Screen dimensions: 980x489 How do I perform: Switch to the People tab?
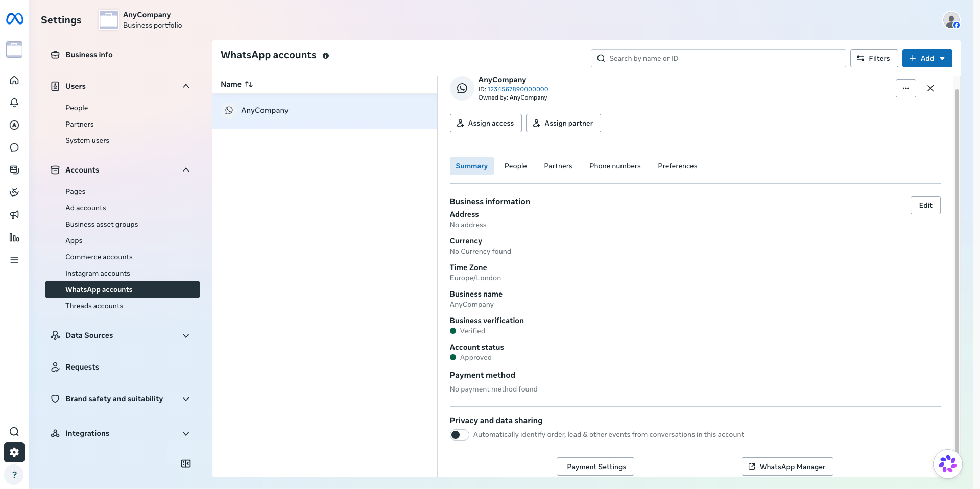tap(515, 166)
